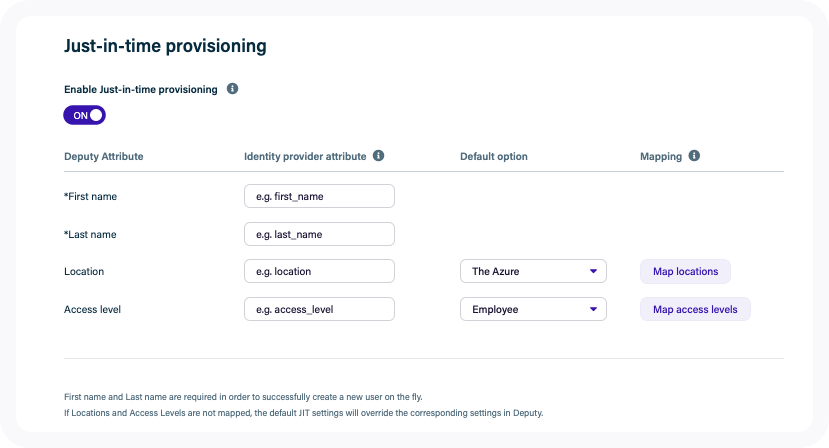Focus the last_name attribute input field
829x448 pixels.
(x=319, y=234)
